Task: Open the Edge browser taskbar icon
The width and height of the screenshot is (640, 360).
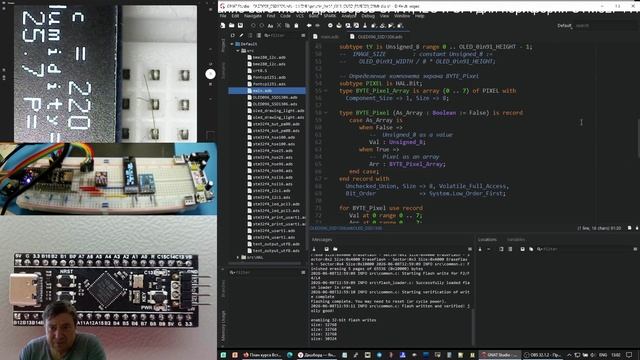Action: [290, 355]
